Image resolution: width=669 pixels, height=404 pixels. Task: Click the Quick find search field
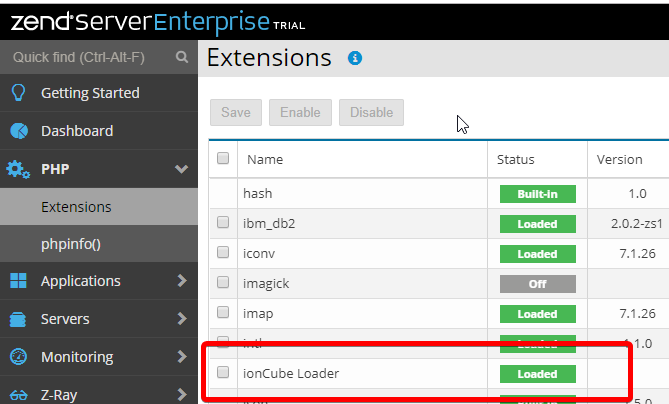pos(85,58)
